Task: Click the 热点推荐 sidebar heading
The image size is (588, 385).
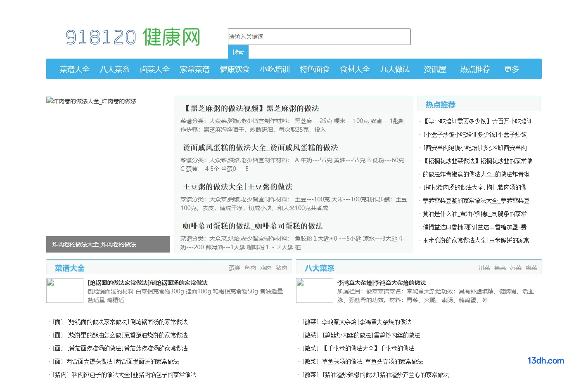Action: (440, 105)
